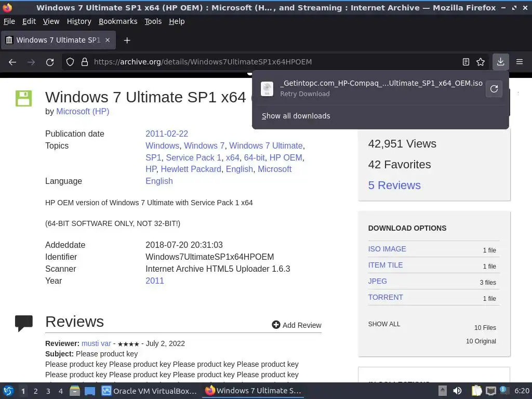Switch to workspace 2 in taskbar

36,391
